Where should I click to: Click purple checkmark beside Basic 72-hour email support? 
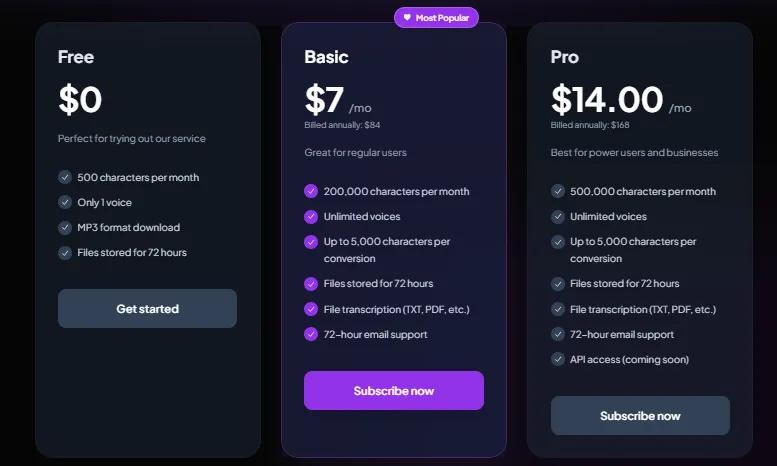click(311, 334)
